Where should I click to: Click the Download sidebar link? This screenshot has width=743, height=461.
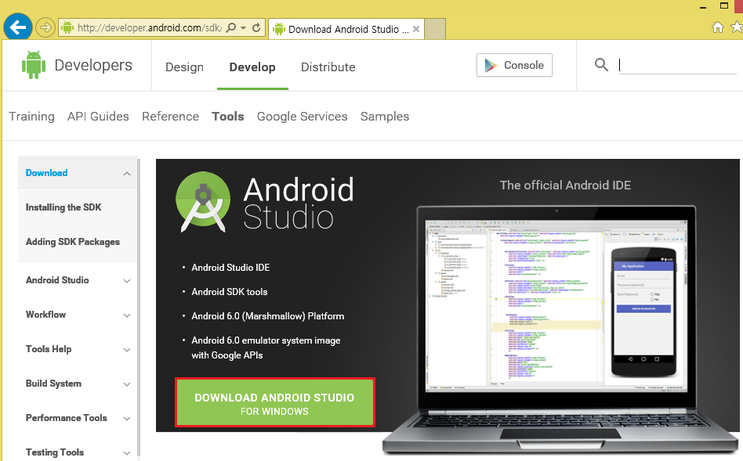[46, 173]
